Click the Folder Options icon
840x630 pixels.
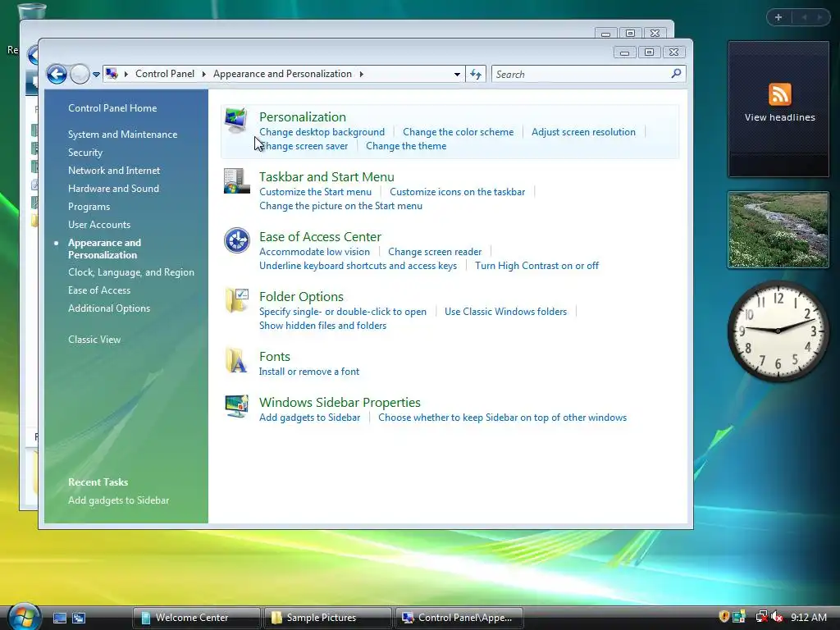pos(237,300)
